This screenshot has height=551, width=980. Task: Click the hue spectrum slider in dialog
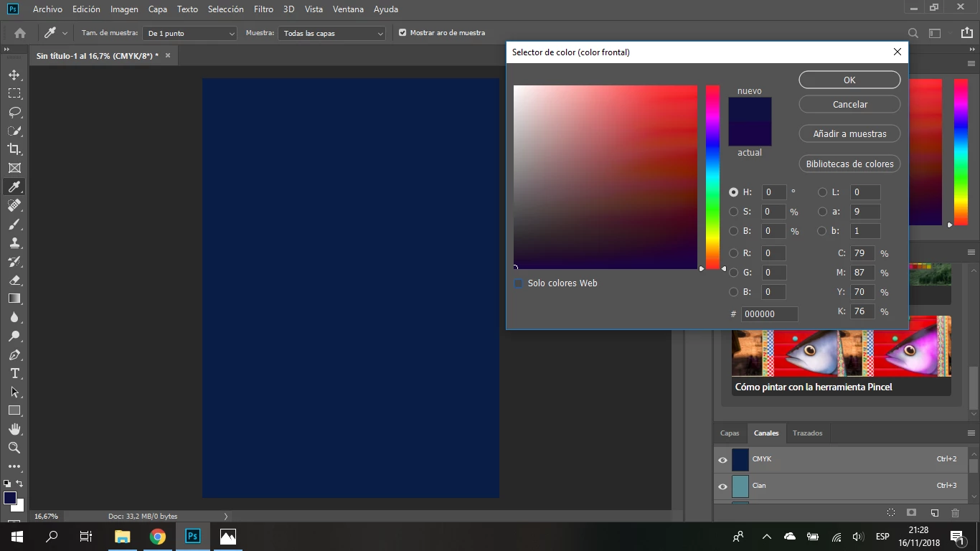712,177
